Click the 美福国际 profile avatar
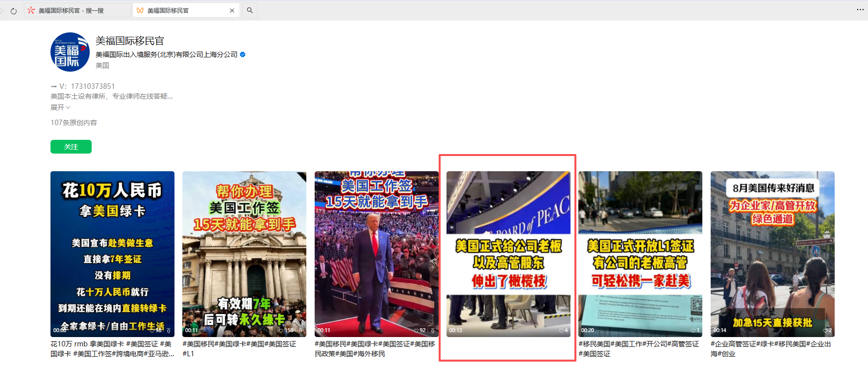 point(70,52)
